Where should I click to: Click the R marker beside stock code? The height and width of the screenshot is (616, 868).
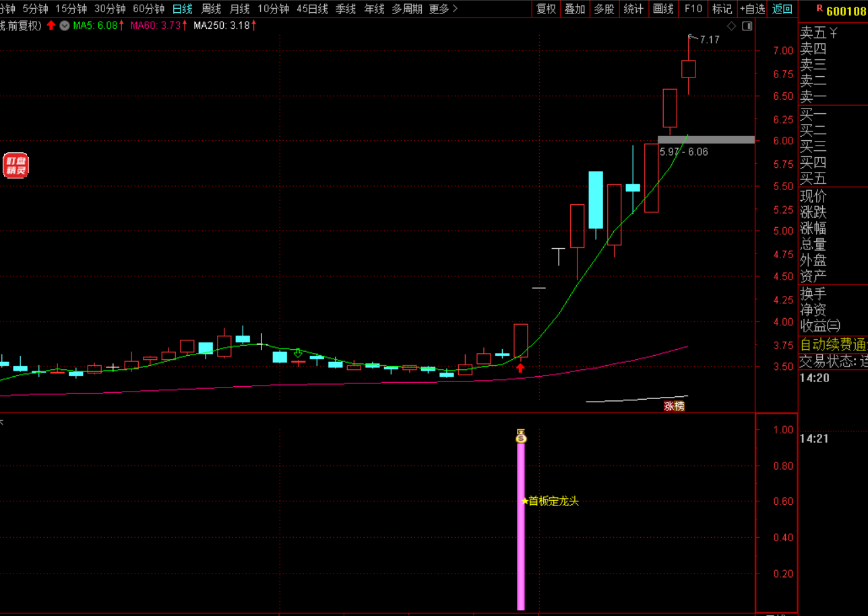tap(819, 8)
